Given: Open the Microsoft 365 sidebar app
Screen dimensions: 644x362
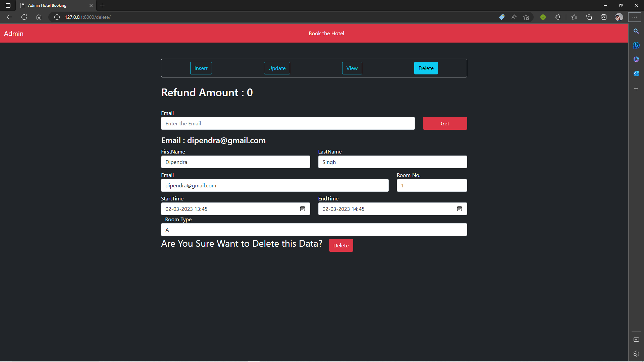Looking at the screenshot, I should tap(636, 59).
